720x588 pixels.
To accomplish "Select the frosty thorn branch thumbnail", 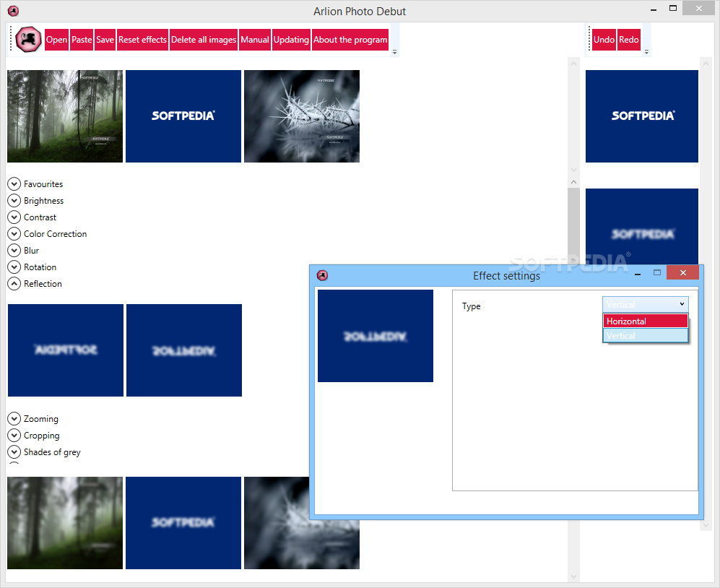I will pos(302,116).
